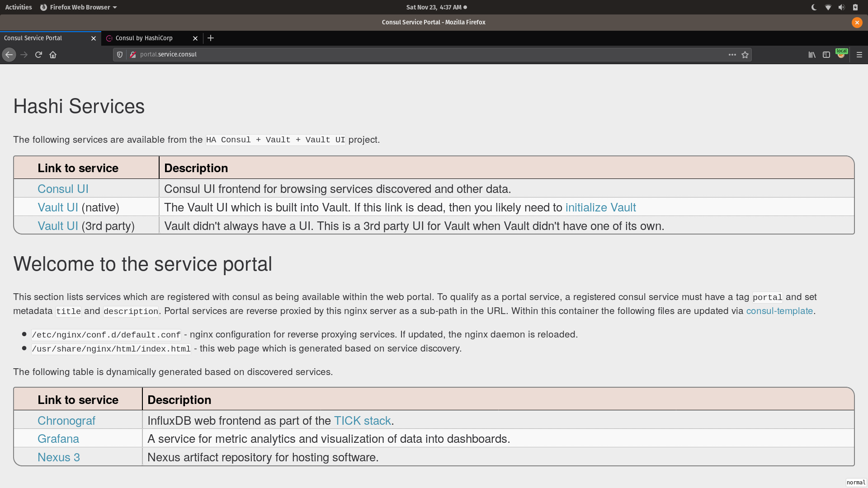The width and height of the screenshot is (868, 488).
Task: Open a new tab with plus button
Action: tap(211, 38)
